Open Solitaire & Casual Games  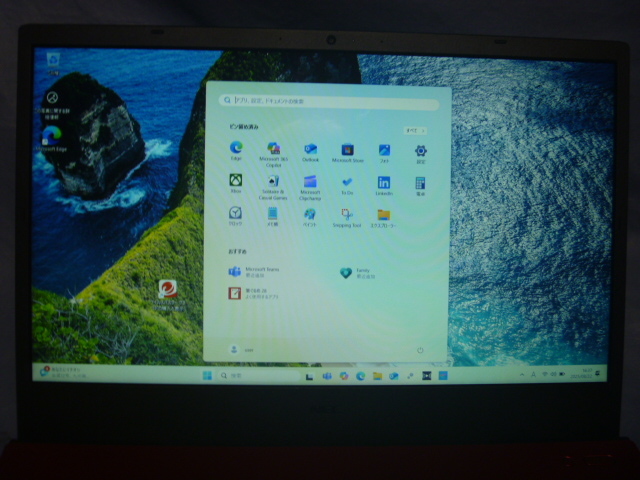pos(273,187)
